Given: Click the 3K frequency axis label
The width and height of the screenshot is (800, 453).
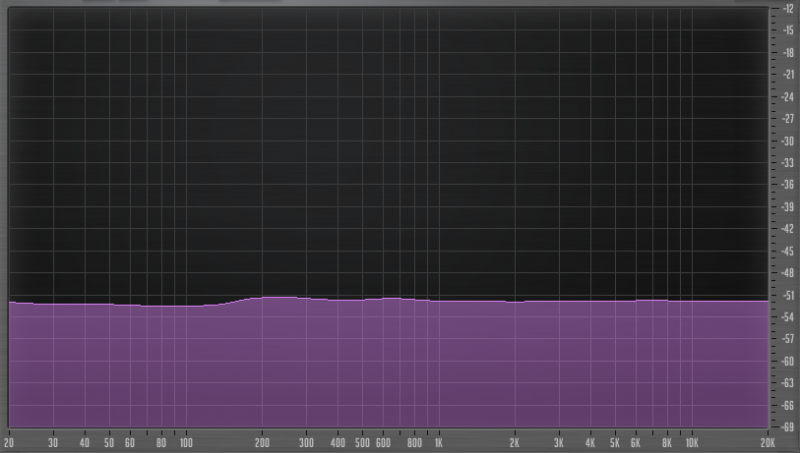Looking at the screenshot, I should [x=559, y=442].
